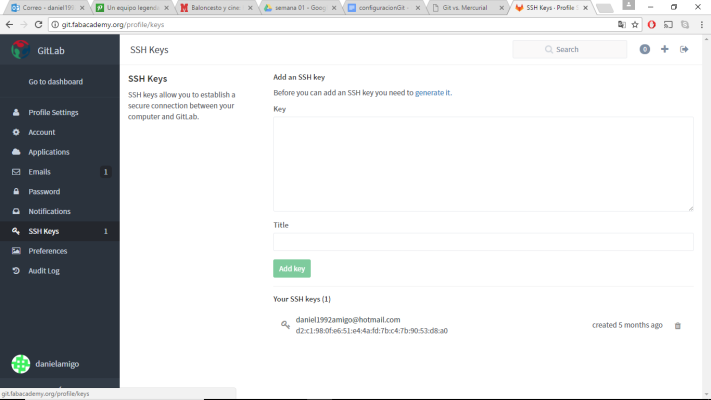
Task: Click the Preferences picture icon
Action: coord(16,251)
